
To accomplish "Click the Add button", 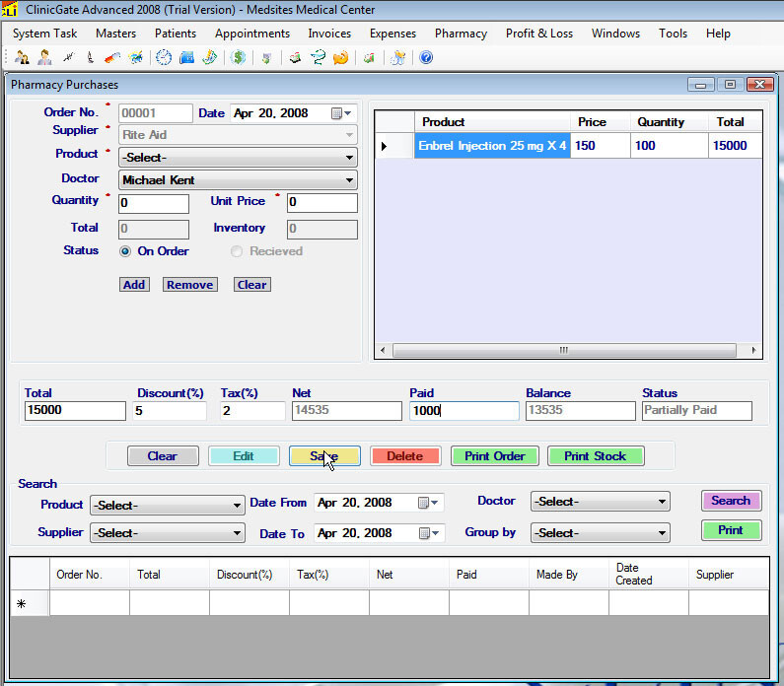I will coord(134,285).
